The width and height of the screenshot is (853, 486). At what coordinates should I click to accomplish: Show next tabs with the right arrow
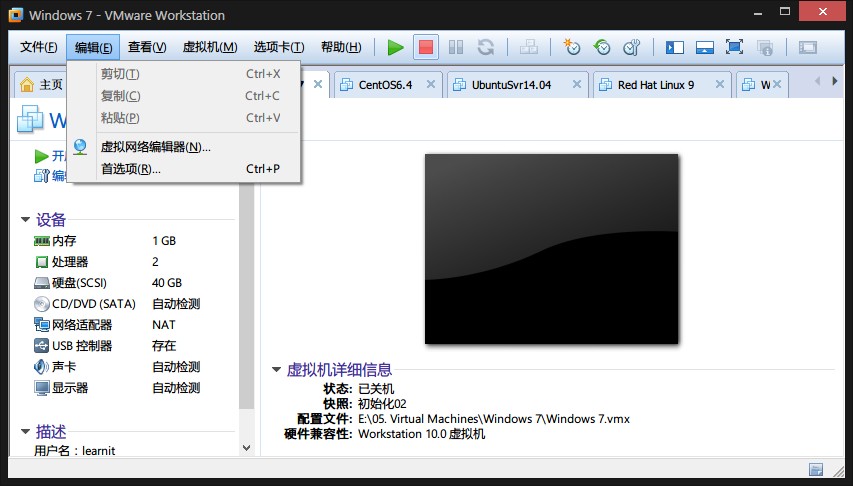point(835,81)
